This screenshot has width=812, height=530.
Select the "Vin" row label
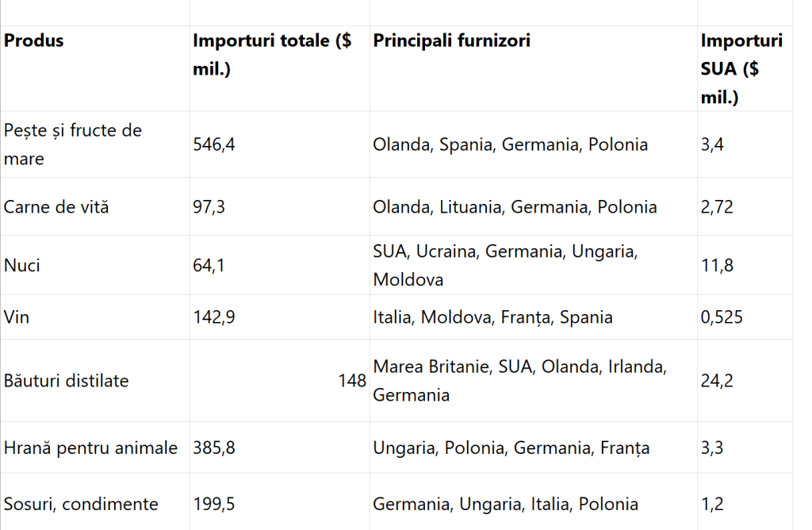[17, 317]
